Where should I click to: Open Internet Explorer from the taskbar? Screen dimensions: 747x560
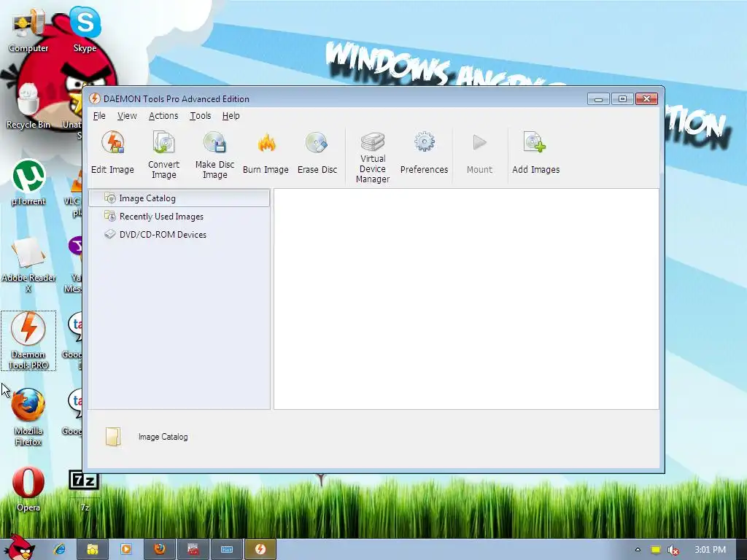pos(60,549)
